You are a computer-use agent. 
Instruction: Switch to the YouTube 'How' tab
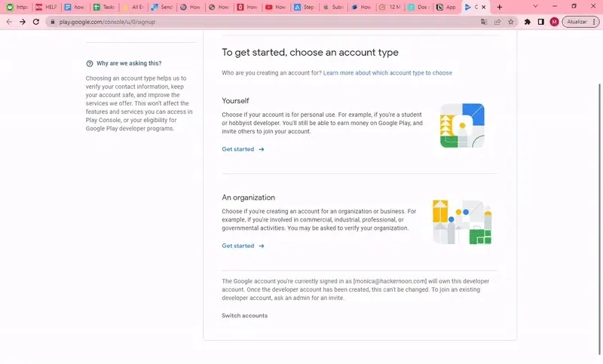[x=275, y=7]
